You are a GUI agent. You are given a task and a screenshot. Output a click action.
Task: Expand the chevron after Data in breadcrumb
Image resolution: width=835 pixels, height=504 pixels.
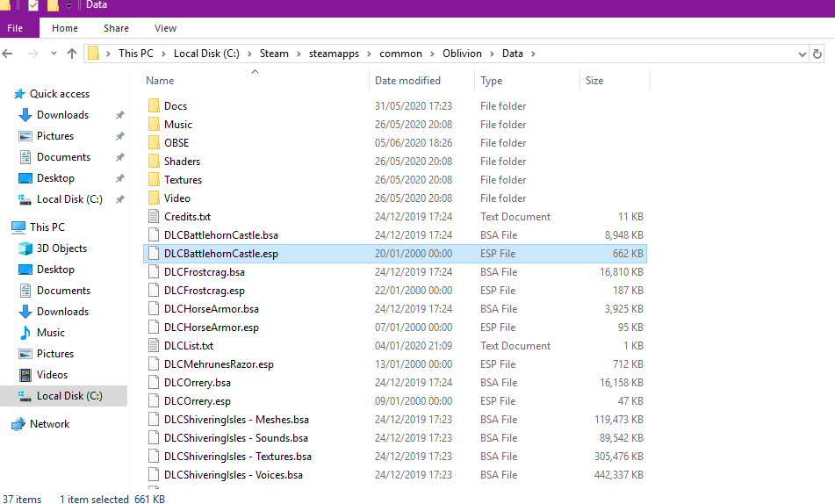point(533,54)
